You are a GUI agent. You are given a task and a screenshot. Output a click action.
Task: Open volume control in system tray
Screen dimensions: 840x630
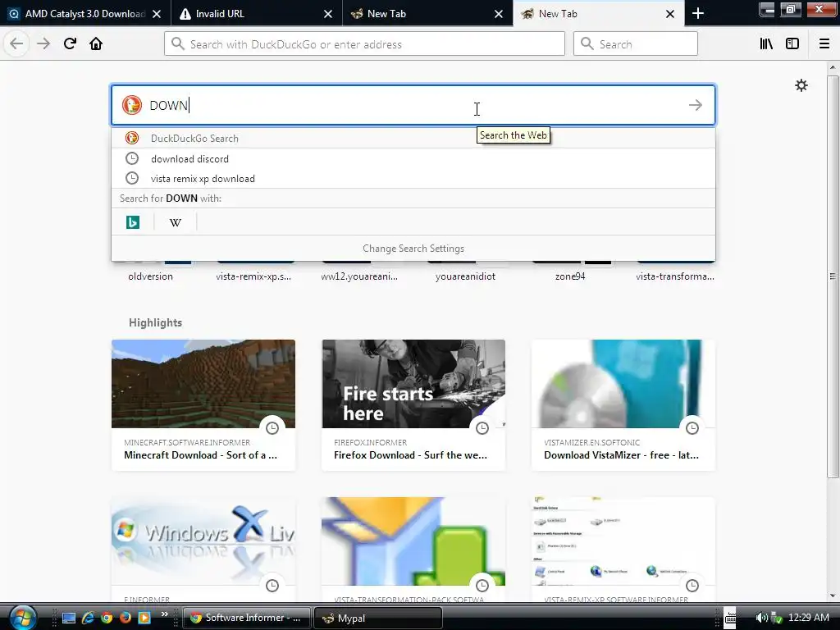761,618
